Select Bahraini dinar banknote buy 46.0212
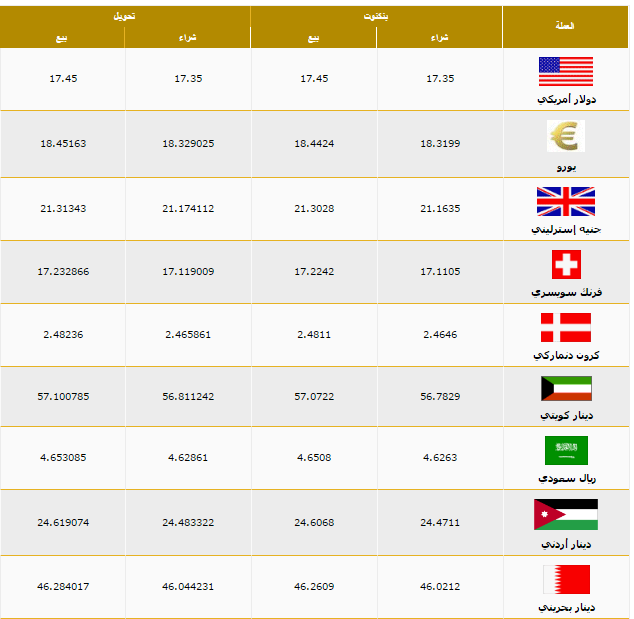The width and height of the screenshot is (634, 619). [x=440, y=587]
